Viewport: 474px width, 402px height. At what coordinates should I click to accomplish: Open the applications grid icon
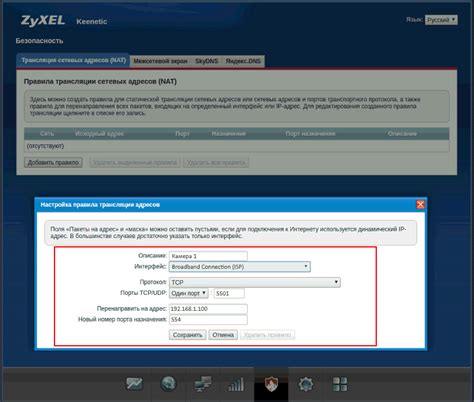tap(340, 384)
